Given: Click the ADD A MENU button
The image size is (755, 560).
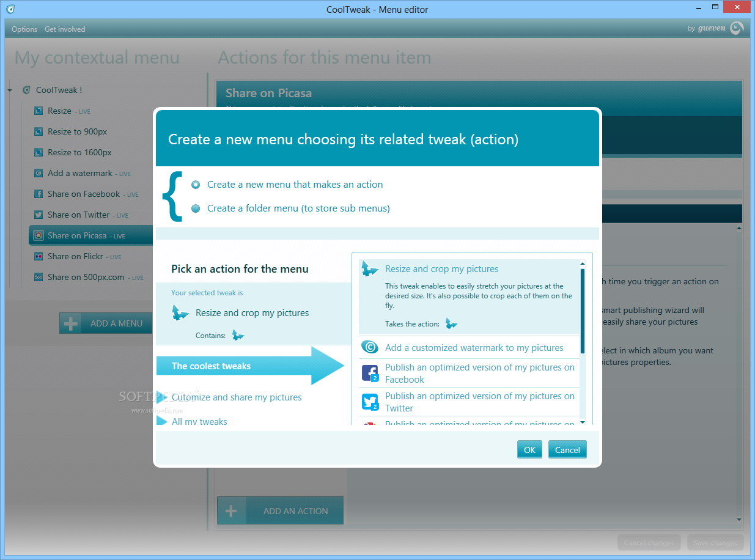Looking at the screenshot, I should 105,323.
